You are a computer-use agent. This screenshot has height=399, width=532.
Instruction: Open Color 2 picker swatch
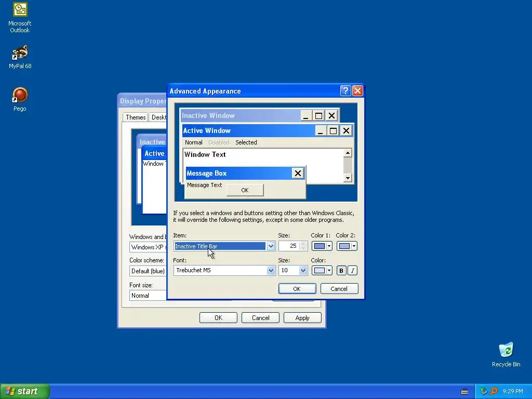click(347, 246)
